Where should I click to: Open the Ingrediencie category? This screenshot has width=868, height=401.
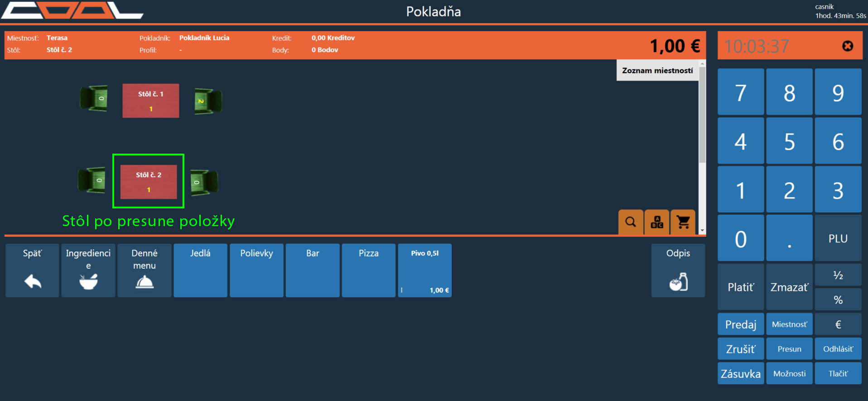(88, 271)
